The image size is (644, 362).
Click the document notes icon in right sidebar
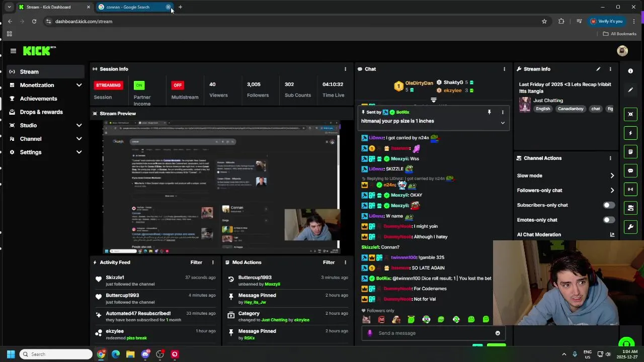click(630, 152)
